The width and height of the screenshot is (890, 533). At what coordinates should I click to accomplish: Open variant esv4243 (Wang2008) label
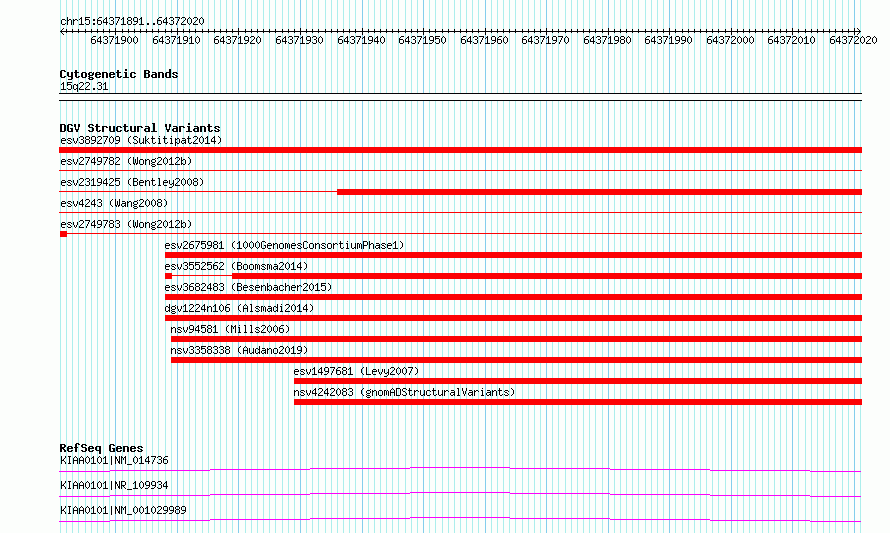tap(114, 203)
